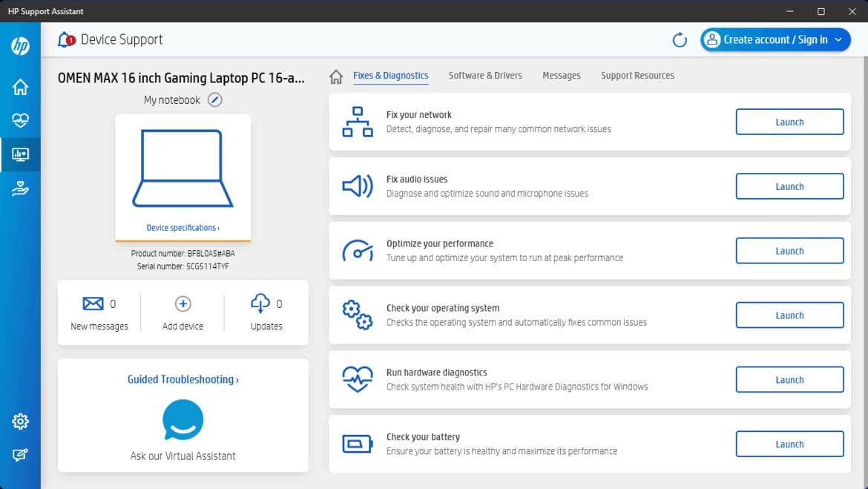Click the gauge icon in Optimize your performance
Screen dimensions: 868x489
(x=358, y=250)
